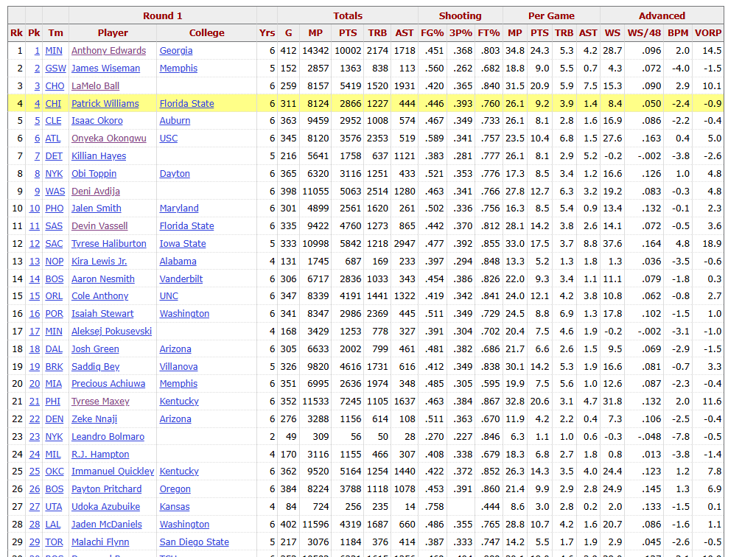756x557 pixels.
Task: Open MIN team link in Anthony Edwards row
Action: tap(54, 51)
